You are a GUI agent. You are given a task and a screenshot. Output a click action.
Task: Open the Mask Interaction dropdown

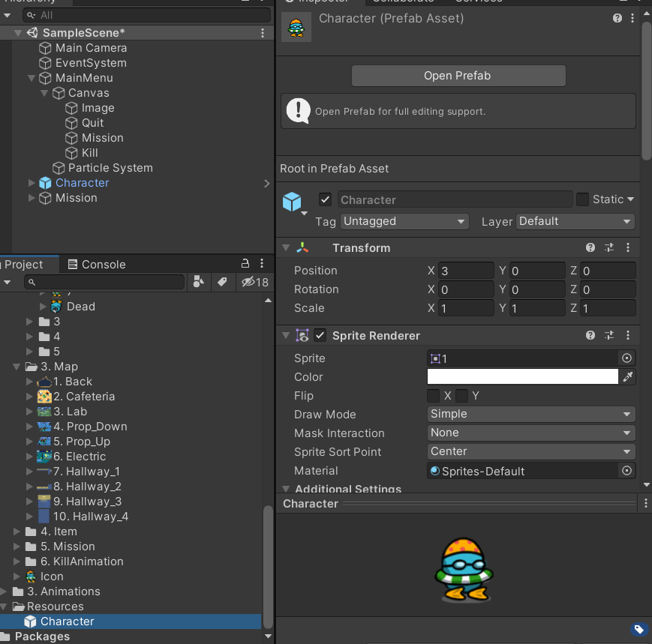coord(531,433)
